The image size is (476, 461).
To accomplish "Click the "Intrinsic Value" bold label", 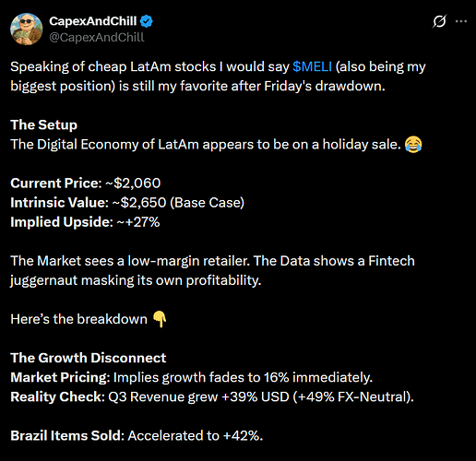I will 59,203.
